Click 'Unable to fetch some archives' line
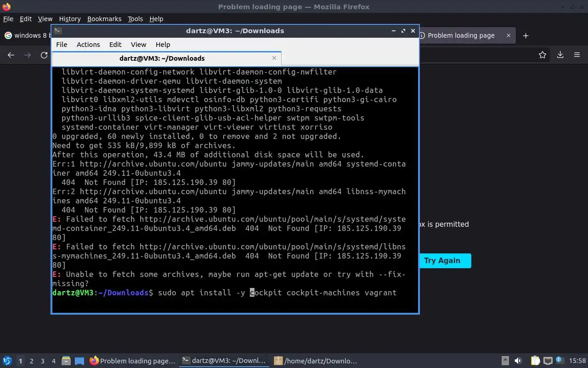This screenshot has width=588, height=368. pos(229,274)
